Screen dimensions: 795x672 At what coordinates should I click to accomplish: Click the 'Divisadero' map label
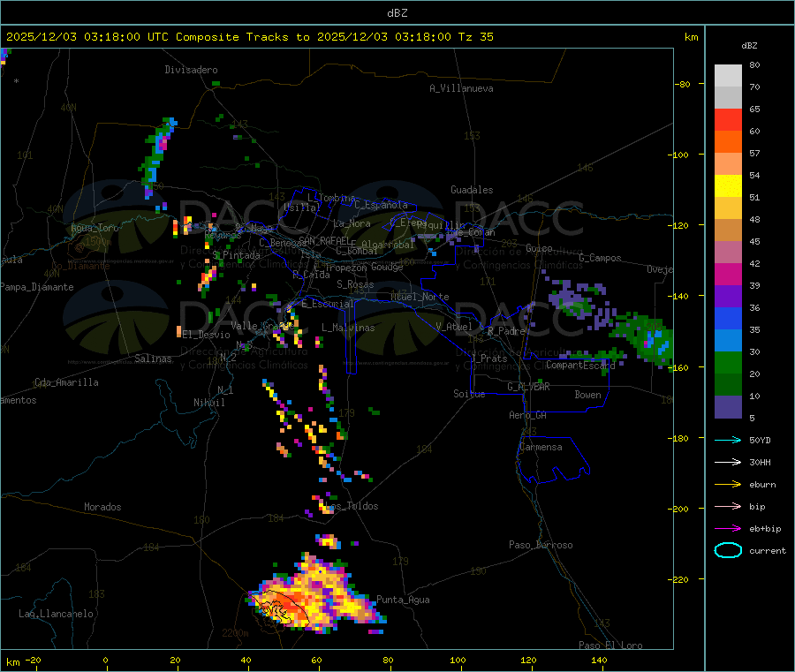coord(191,70)
